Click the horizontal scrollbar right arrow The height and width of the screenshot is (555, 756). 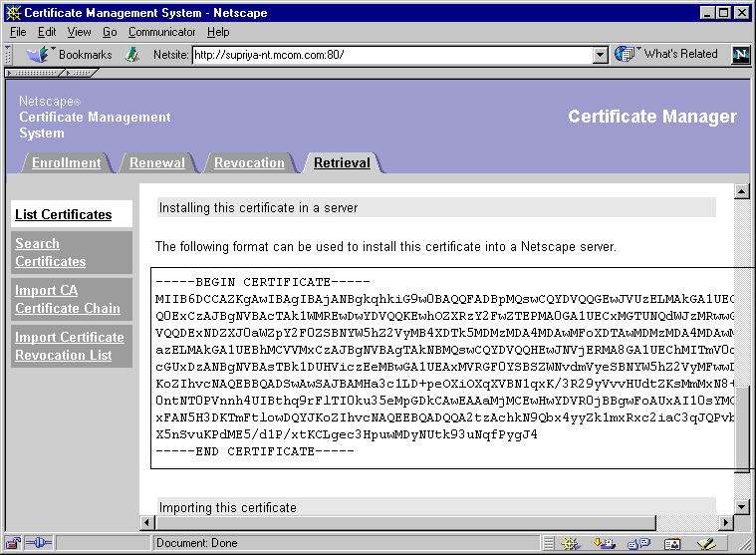click(726, 523)
